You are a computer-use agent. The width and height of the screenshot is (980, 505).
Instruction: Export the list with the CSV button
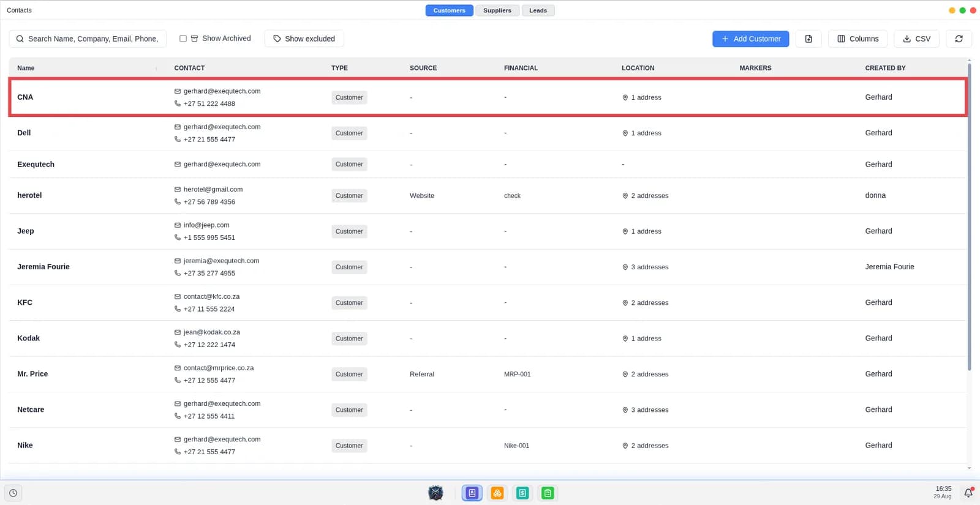916,39
